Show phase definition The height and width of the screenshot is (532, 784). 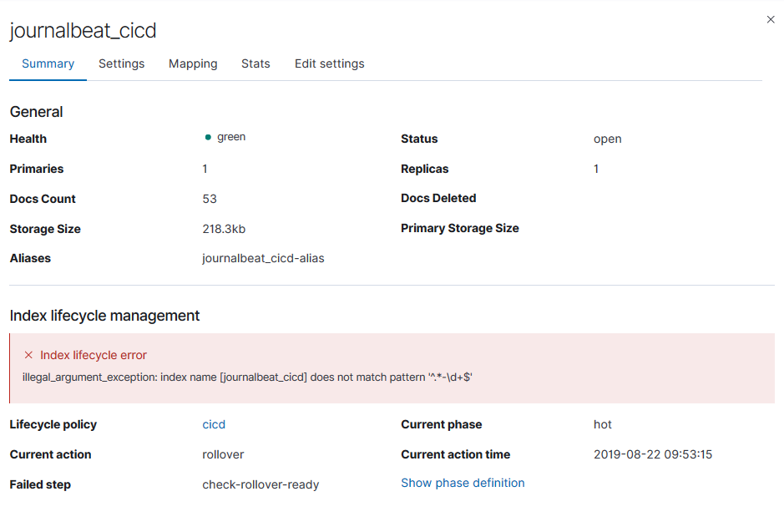click(x=463, y=483)
